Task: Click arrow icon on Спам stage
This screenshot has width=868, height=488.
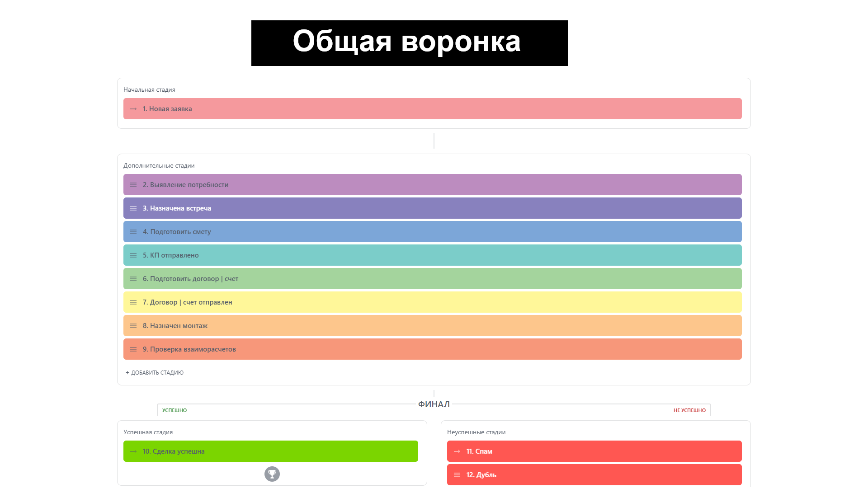Action: [x=457, y=451]
